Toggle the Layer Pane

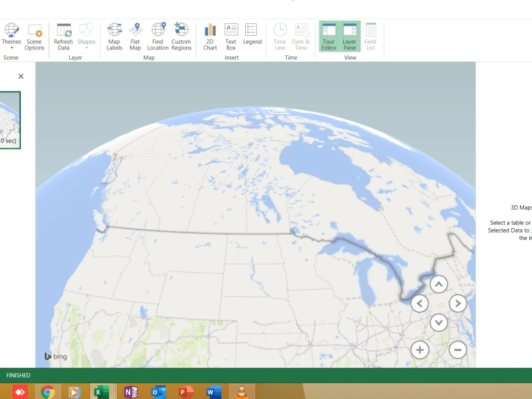tap(350, 37)
